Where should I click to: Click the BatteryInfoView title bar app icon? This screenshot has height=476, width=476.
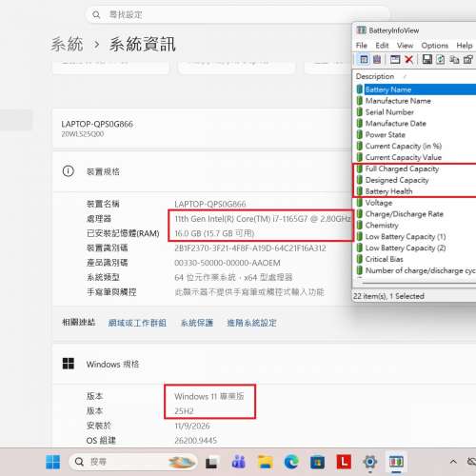click(361, 30)
